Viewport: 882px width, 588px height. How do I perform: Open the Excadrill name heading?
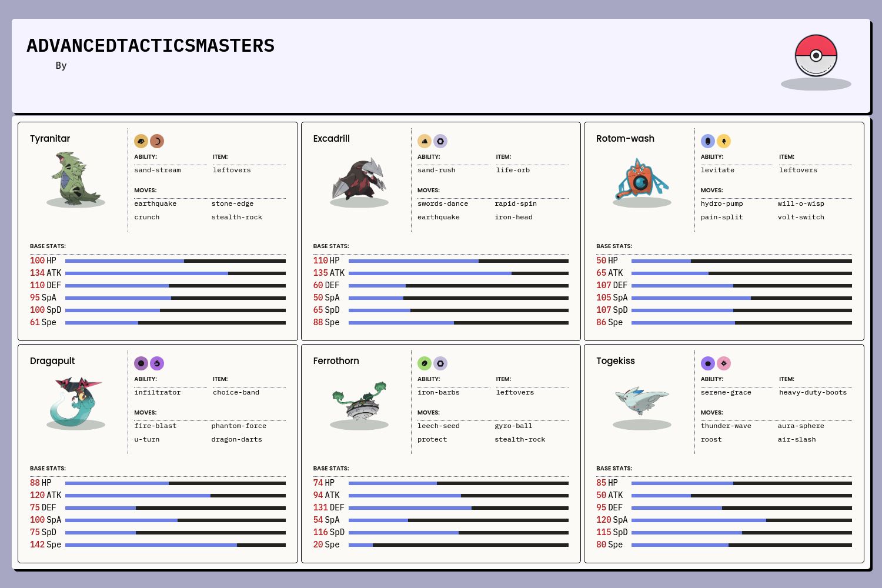tap(331, 139)
